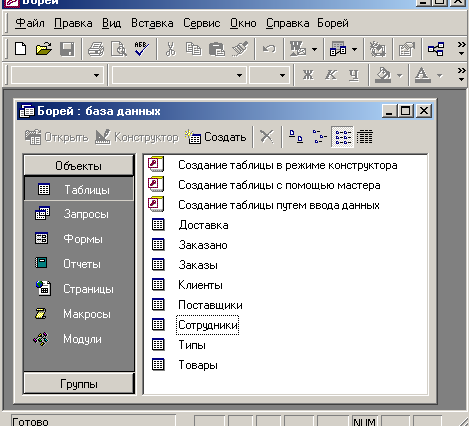The width and height of the screenshot is (469, 426).
Task: Open the font name combo box
Action: click(179, 75)
